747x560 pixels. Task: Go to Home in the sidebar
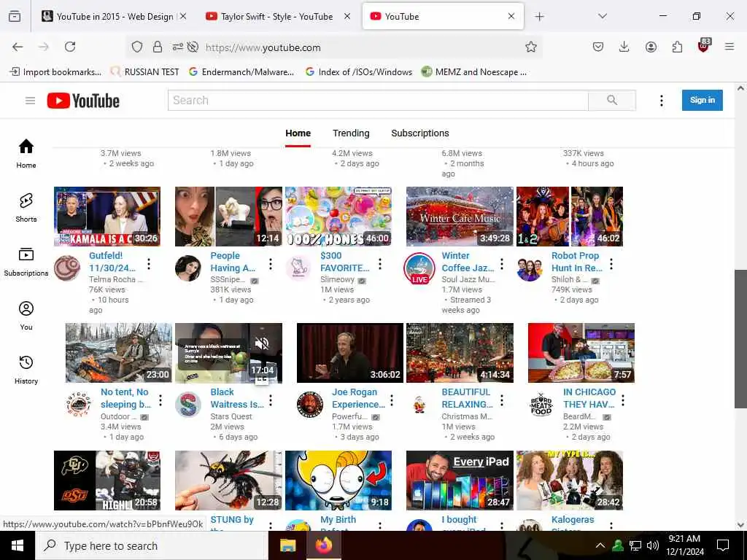26,153
